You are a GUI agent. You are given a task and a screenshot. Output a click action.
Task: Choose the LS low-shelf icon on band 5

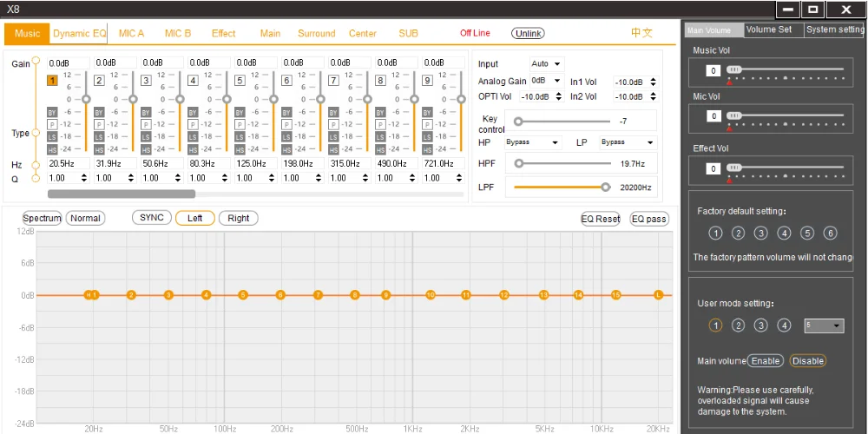coord(240,137)
